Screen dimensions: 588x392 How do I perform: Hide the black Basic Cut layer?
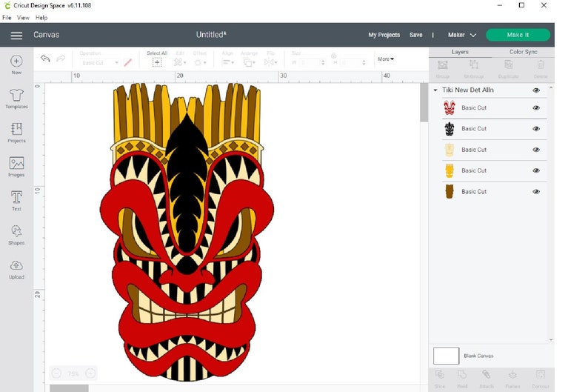pyautogui.click(x=536, y=129)
